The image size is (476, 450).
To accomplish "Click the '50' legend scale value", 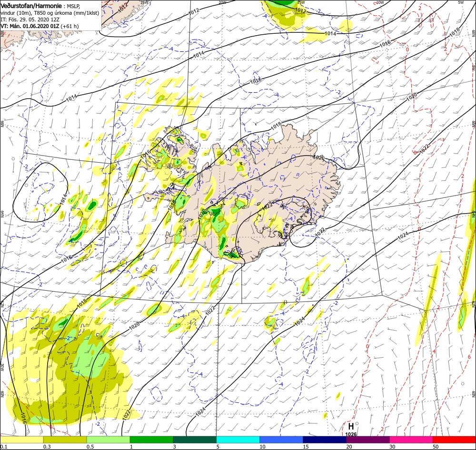I will pyautogui.click(x=436, y=447).
